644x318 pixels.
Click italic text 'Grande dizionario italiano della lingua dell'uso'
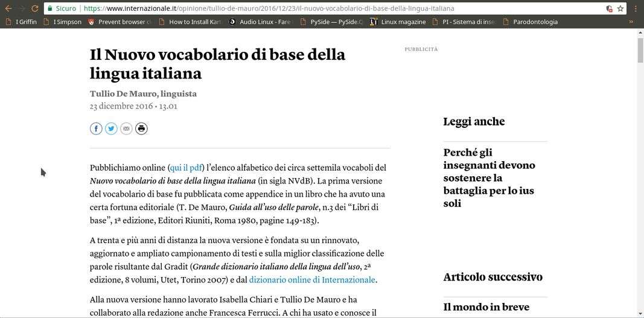pyautogui.click(x=277, y=267)
